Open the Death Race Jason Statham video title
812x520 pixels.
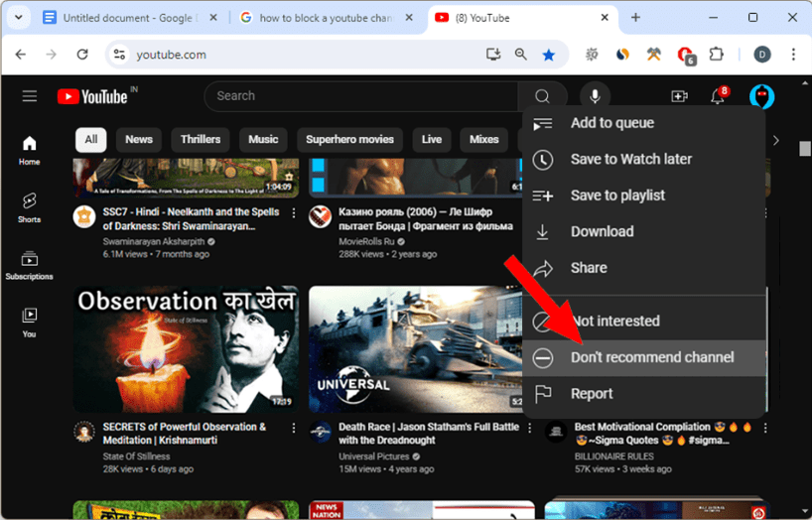[429, 434]
